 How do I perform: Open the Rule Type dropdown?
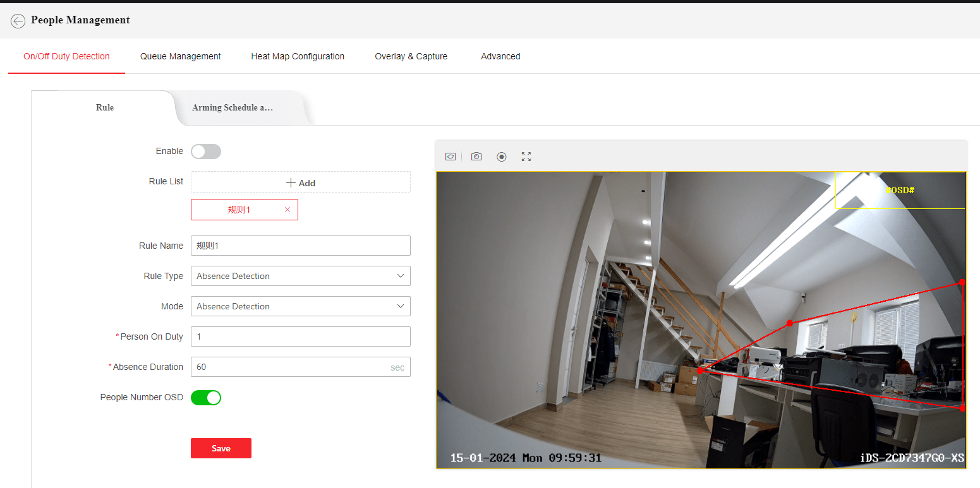point(300,276)
